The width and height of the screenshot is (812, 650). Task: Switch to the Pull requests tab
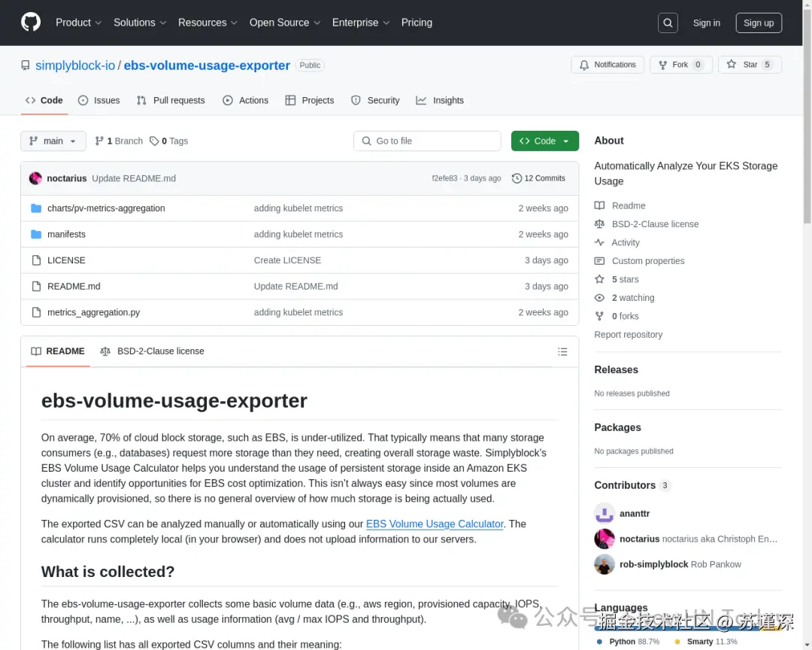pos(171,101)
